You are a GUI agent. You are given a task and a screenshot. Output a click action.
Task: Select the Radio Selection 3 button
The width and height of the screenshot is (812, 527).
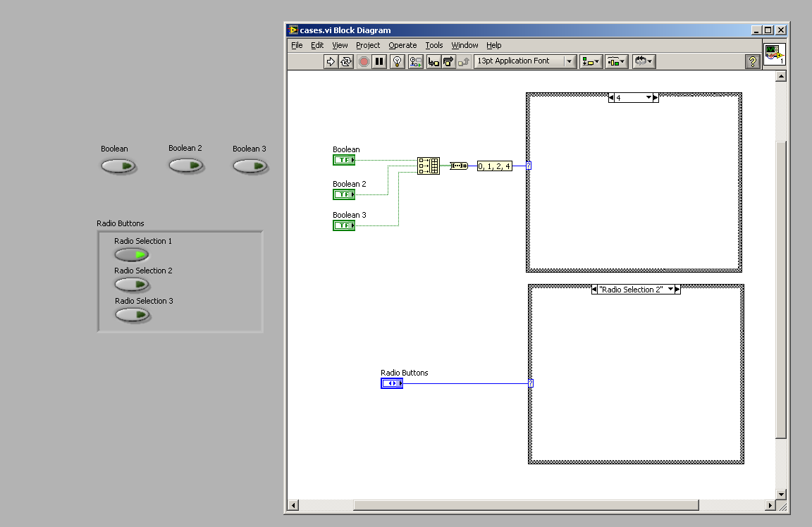(133, 315)
